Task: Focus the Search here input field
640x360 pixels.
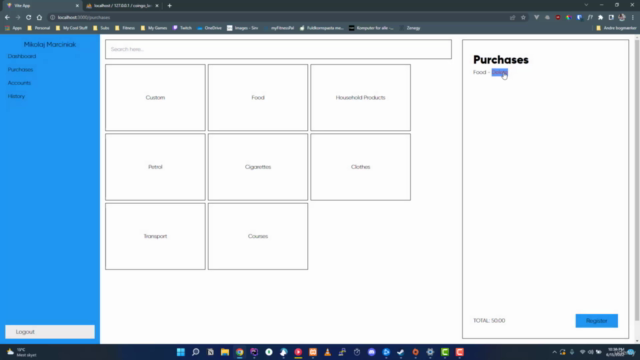Action: pos(278,49)
